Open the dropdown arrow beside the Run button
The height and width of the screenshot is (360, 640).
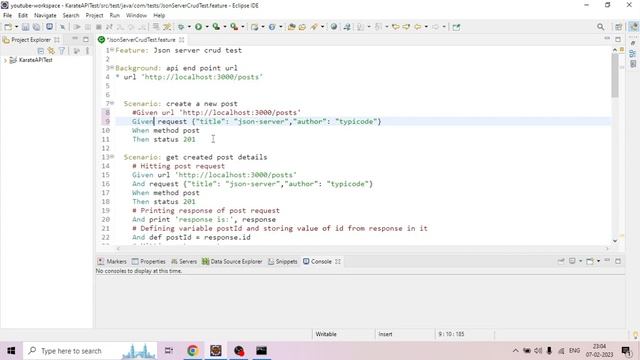[207, 27]
